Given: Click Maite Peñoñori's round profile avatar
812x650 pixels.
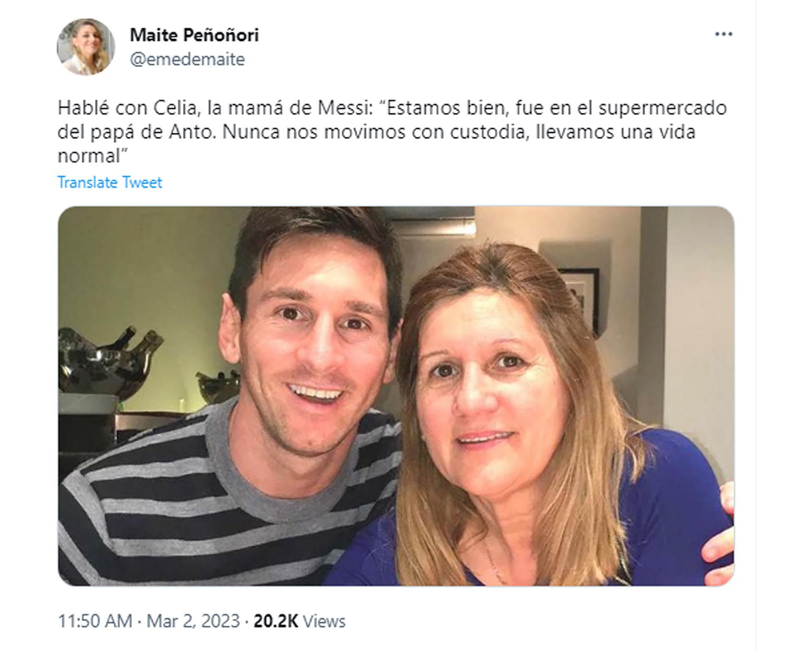Looking at the screenshot, I should (86, 47).
